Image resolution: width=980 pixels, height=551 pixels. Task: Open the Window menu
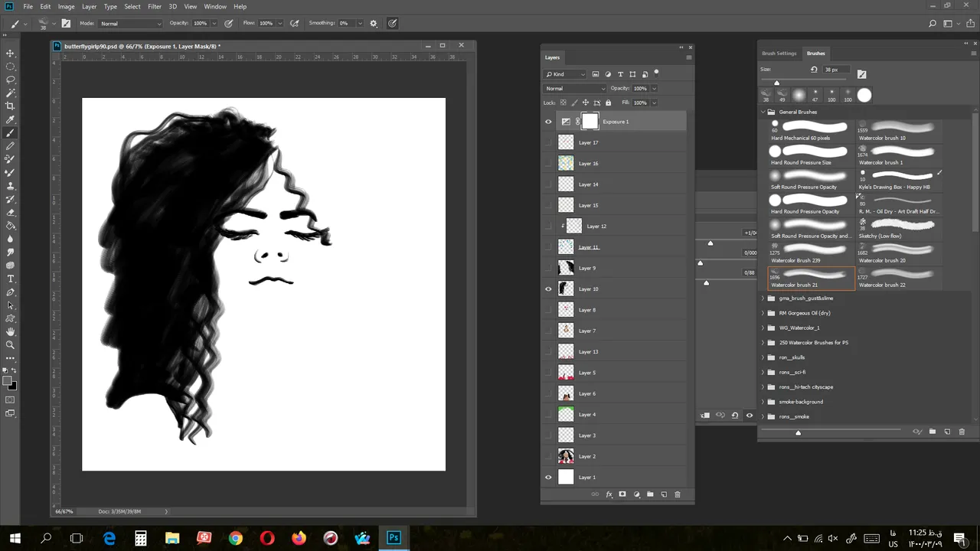click(x=215, y=6)
